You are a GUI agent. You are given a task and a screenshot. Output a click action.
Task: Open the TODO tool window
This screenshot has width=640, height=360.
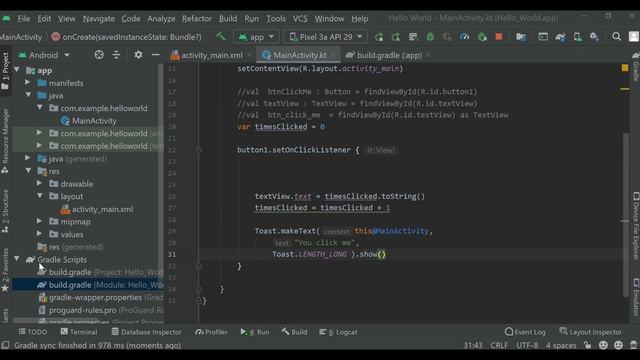33,332
